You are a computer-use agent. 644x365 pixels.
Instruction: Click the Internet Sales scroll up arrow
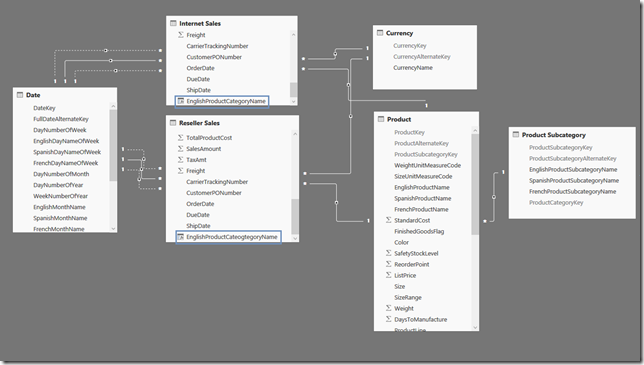[293, 34]
